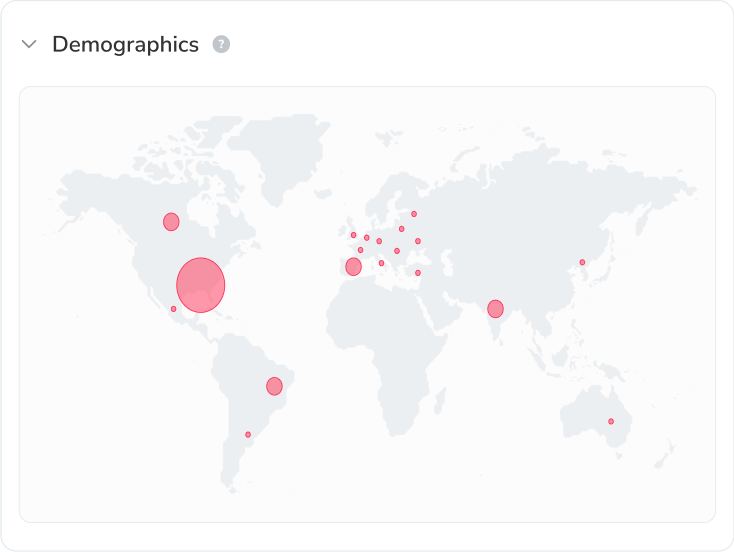Image resolution: width=734 pixels, height=552 pixels.
Task: Click the India bubble marker
Action: pos(495,309)
